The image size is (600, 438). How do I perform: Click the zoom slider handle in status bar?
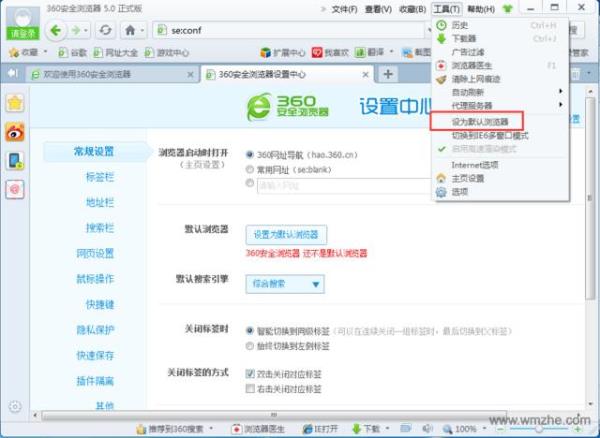(539, 429)
